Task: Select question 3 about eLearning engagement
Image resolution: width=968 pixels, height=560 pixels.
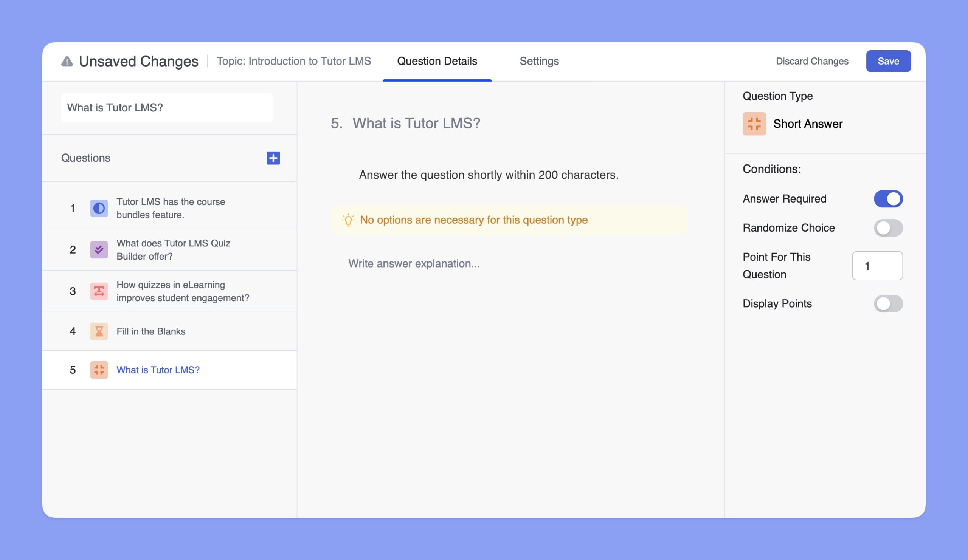Action: (169, 291)
